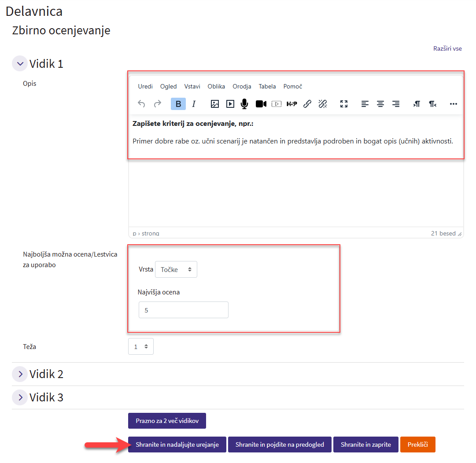Click the 'p › strong' element path
This screenshot has height=463, width=476.
(x=146, y=233)
